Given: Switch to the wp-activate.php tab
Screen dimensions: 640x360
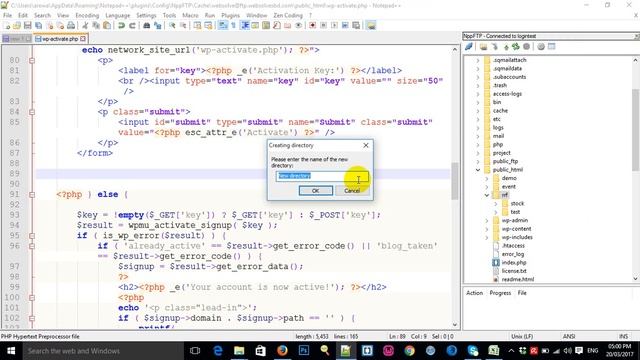Looking at the screenshot, I should click(x=60, y=39).
